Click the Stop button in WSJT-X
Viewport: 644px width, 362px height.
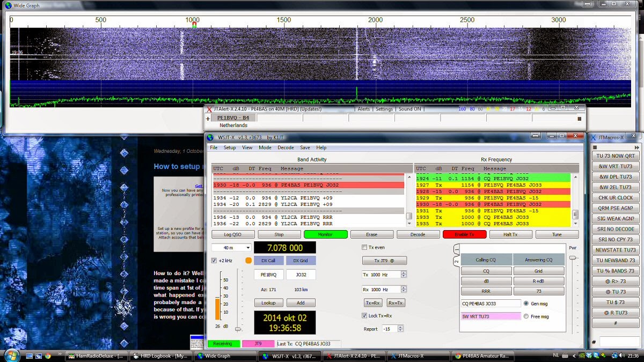[279, 234]
